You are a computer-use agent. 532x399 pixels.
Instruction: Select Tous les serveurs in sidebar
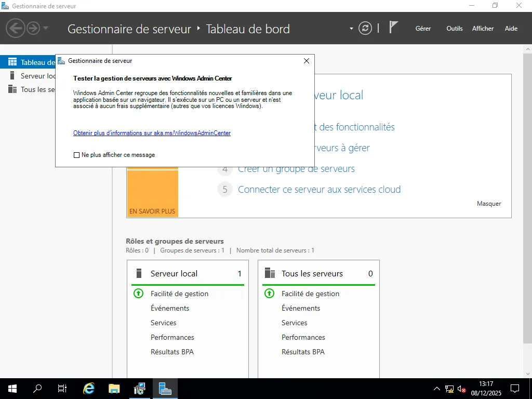pos(28,89)
